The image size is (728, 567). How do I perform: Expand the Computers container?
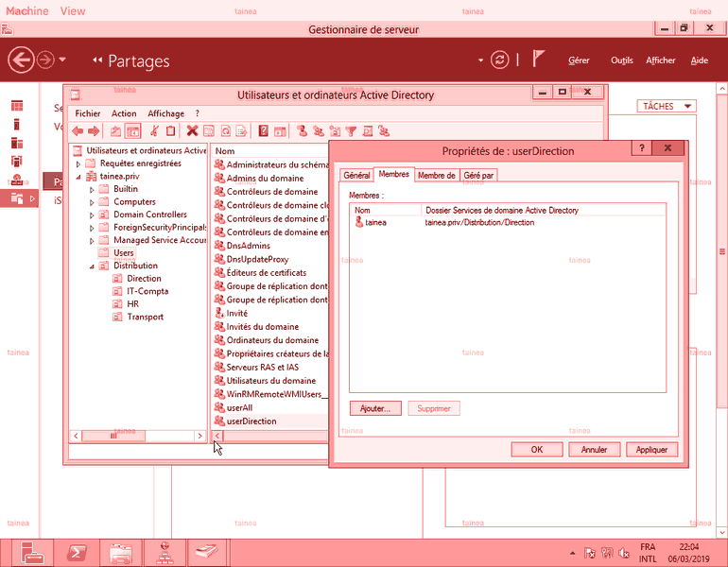click(92, 203)
